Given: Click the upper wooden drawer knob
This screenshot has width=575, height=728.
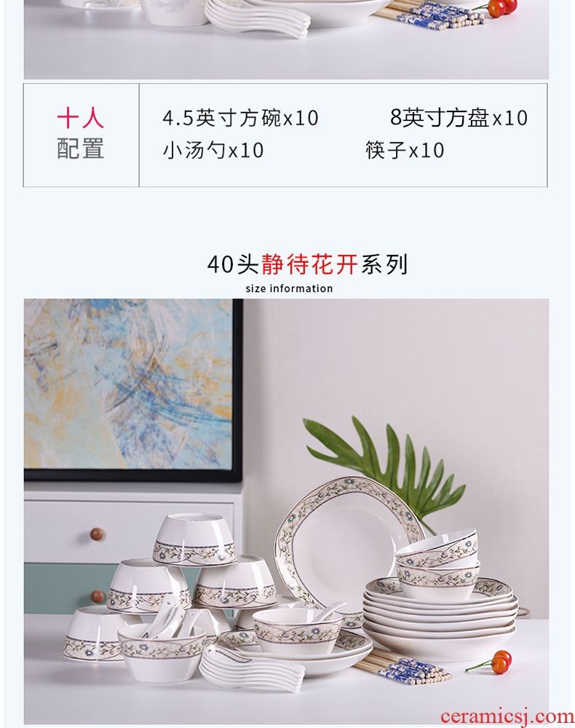Looking at the screenshot, I should click(x=97, y=534).
